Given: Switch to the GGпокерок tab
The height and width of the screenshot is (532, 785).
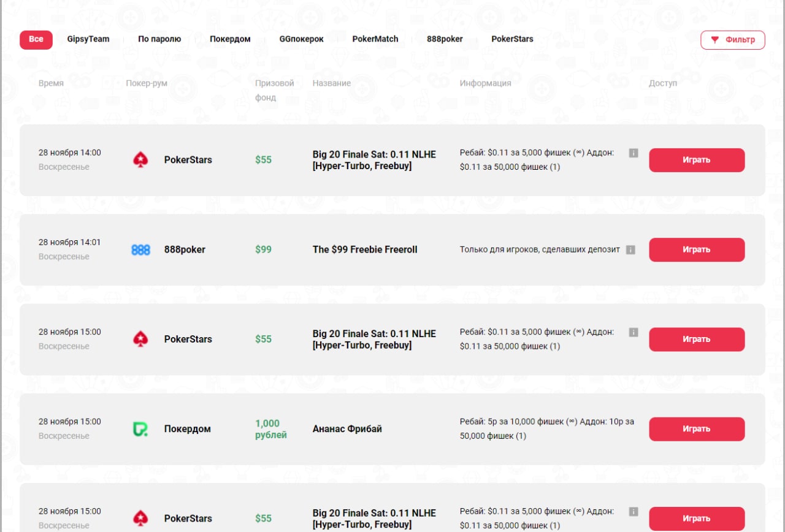Looking at the screenshot, I should point(301,39).
